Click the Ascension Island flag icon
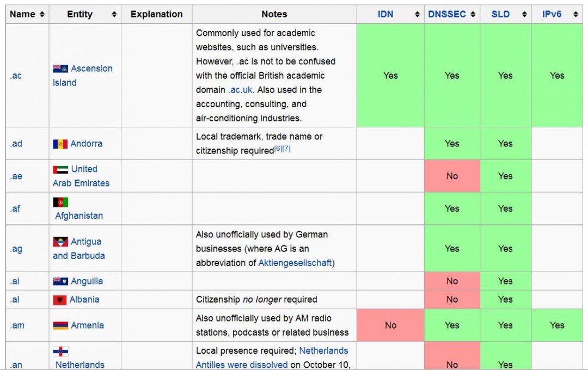Image resolution: width=588 pixels, height=370 pixels. (x=61, y=68)
